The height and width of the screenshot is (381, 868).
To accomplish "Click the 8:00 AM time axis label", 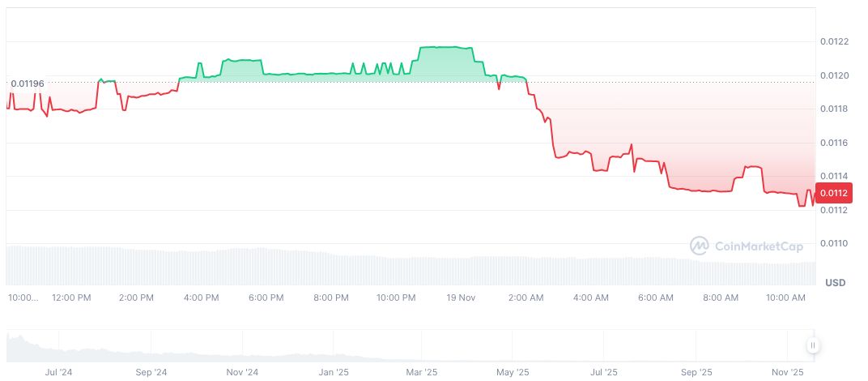I will pos(721,298).
